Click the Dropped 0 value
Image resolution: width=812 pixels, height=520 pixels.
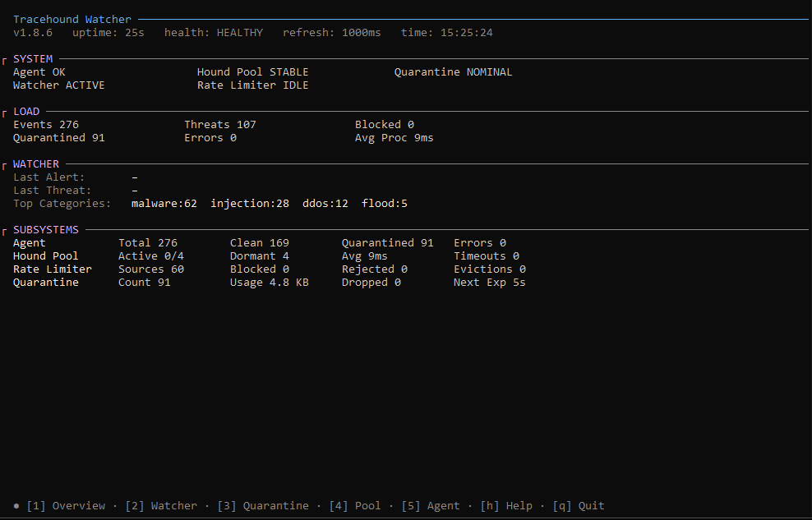pos(371,282)
